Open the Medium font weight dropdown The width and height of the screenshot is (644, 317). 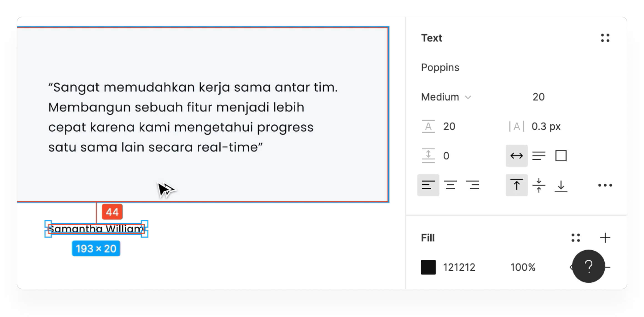[x=446, y=97]
